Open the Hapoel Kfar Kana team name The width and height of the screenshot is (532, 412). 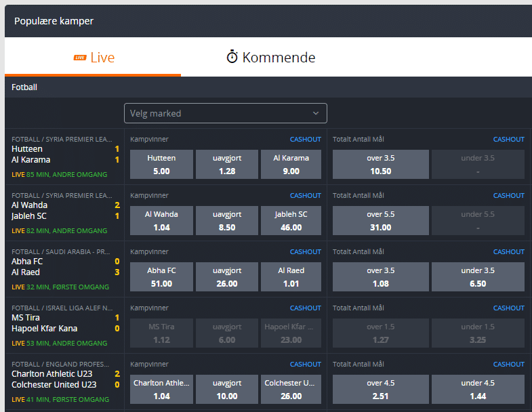[45, 329]
